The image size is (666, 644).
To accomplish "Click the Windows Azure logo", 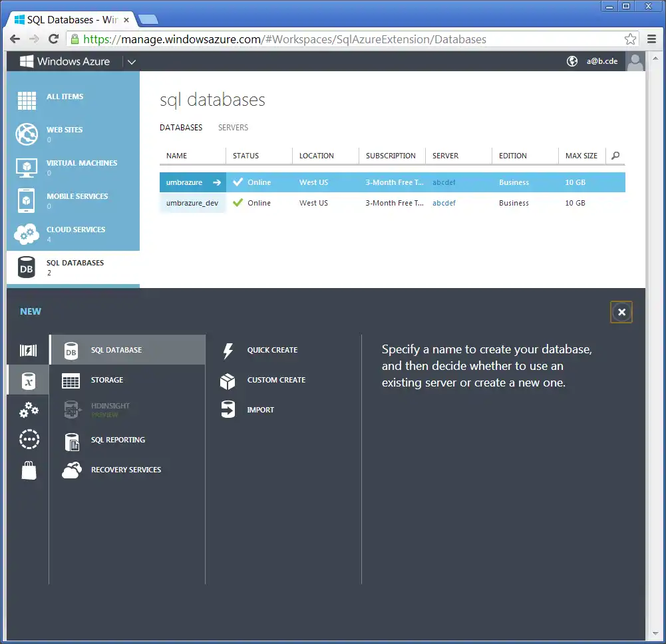I will pyautogui.click(x=65, y=61).
